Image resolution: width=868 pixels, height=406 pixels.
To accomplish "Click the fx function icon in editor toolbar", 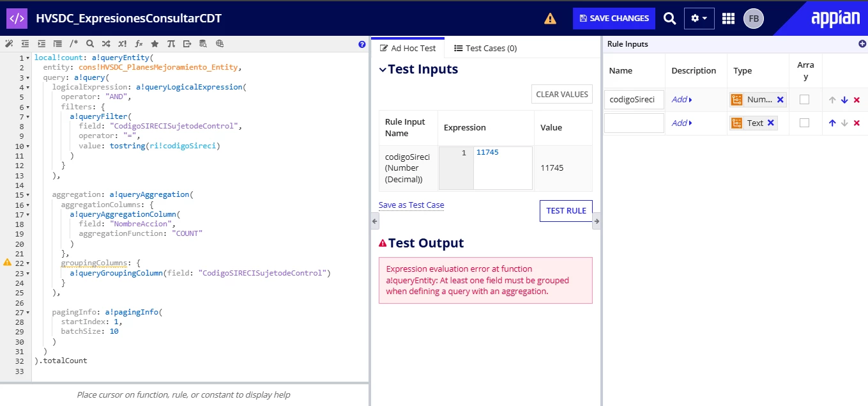I will click(139, 44).
